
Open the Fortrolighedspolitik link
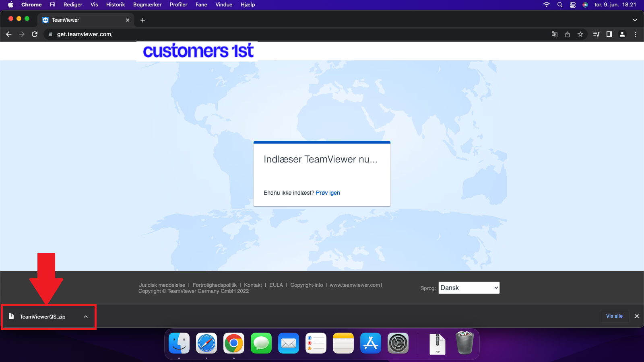215,285
